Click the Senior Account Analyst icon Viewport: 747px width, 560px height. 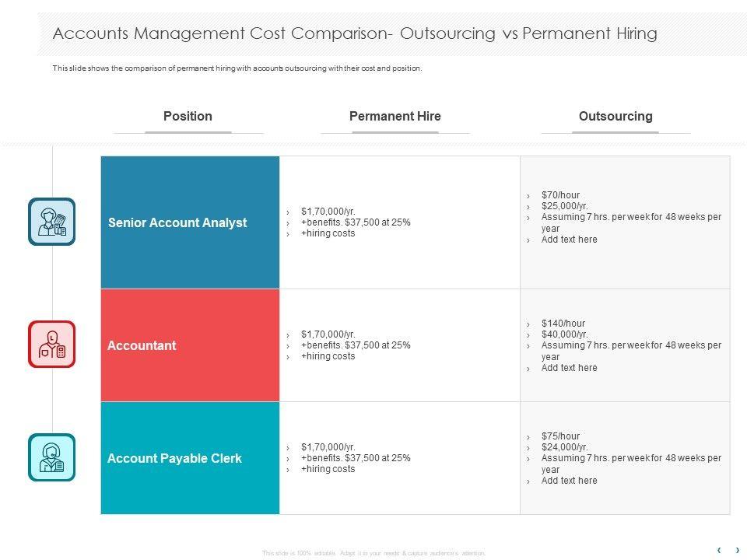tap(52, 222)
